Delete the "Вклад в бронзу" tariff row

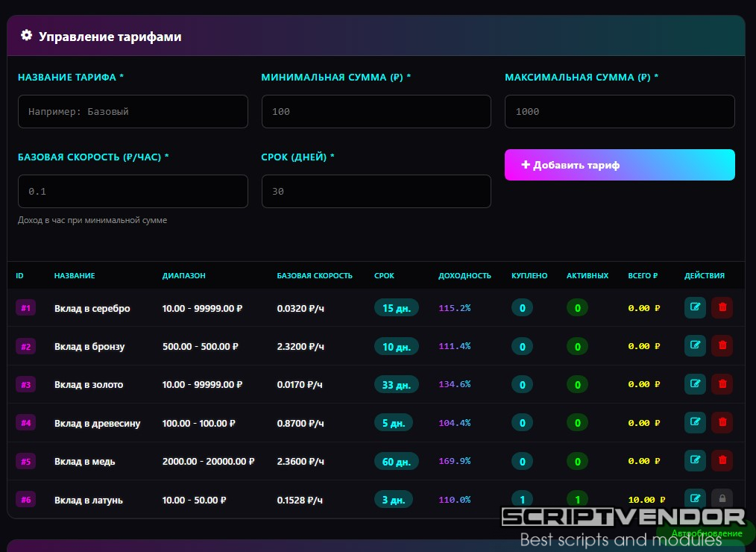click(x=722, y=346)
